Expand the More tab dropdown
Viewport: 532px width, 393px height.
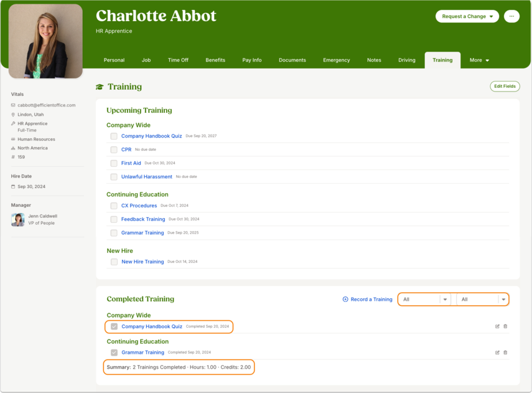(x=479, y=60)
